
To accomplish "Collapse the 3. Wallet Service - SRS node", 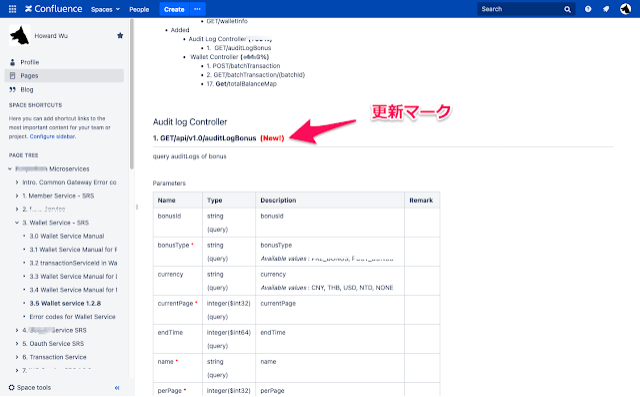I will 17,223.
